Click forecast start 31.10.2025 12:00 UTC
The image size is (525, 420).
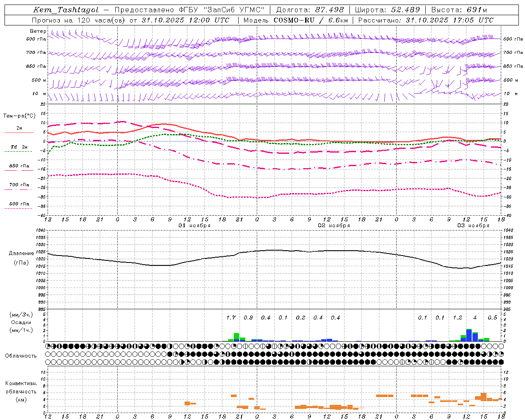pyautogui.click(x=185, y=20)
